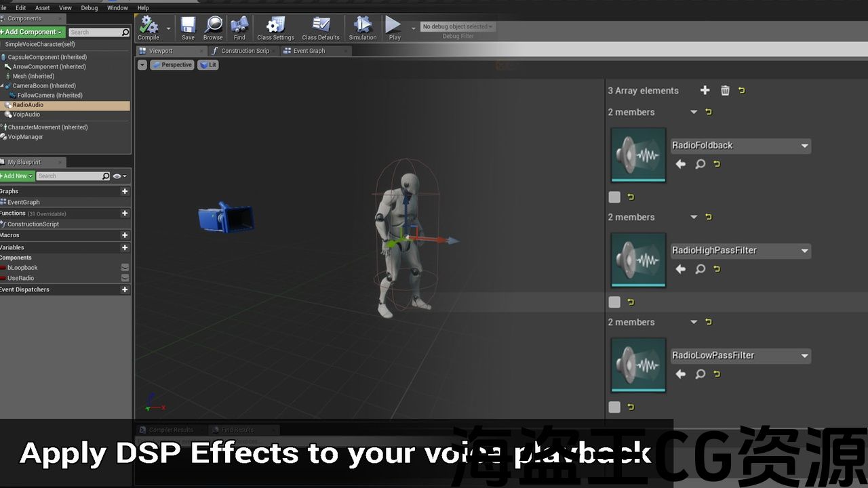Delete all array elements with the trash icon
This screenshot has height=488, width=868.
725,90
